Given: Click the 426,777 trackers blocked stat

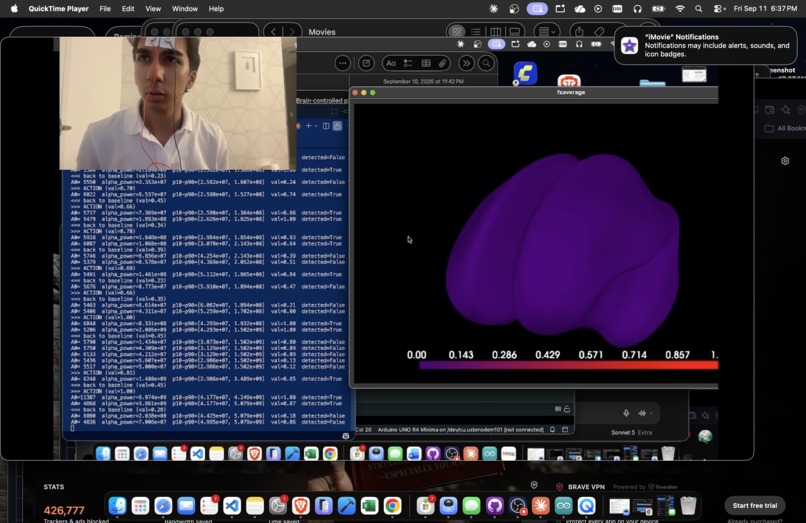Looking at the screenshot, I should (64, 510).
